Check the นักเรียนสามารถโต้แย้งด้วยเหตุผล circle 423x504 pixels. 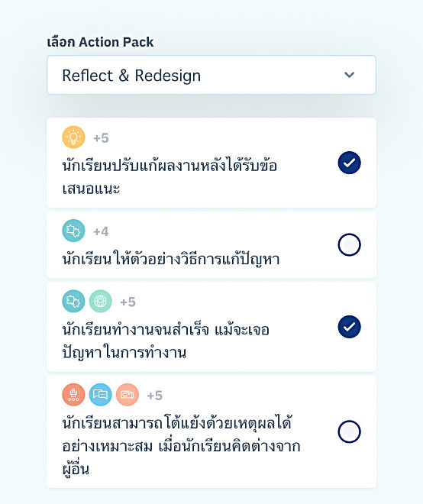tap(349, 431)
